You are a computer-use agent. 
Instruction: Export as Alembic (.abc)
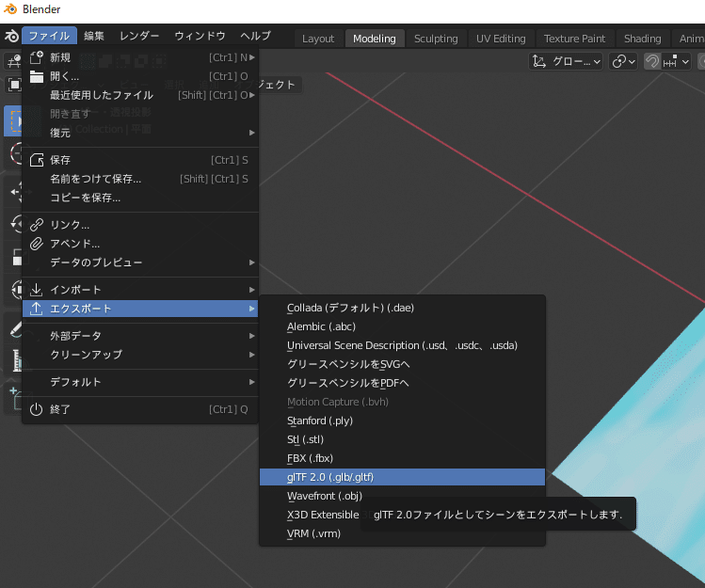click(403, 326)
